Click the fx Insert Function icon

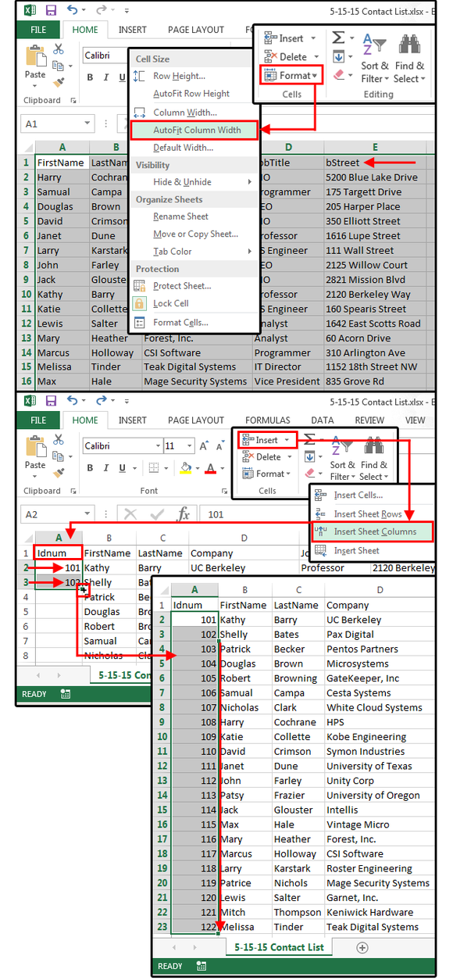coord(183,514)
